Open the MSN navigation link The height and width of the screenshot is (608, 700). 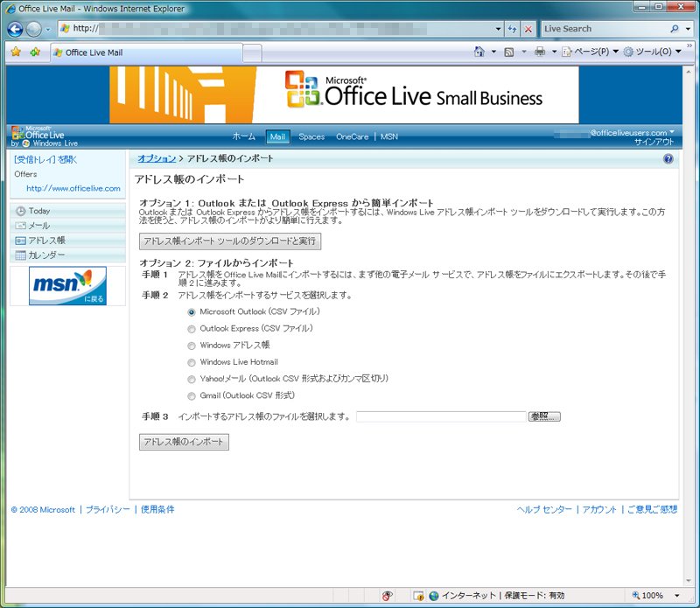(388, 137)
